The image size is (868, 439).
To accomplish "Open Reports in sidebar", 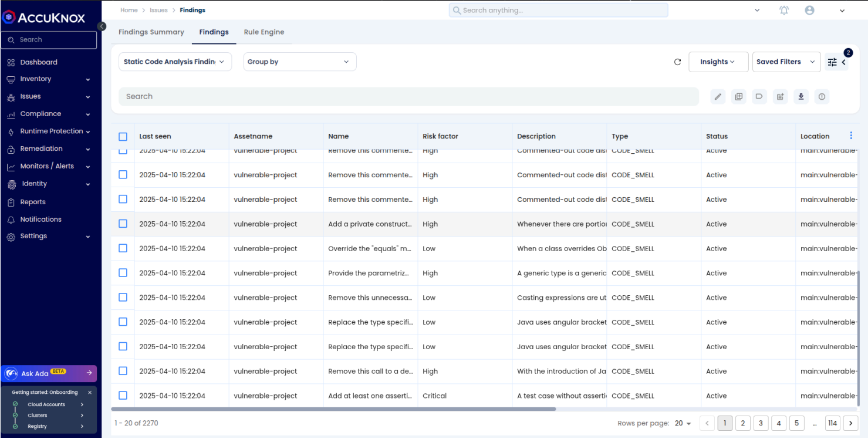I will point(33,202).
